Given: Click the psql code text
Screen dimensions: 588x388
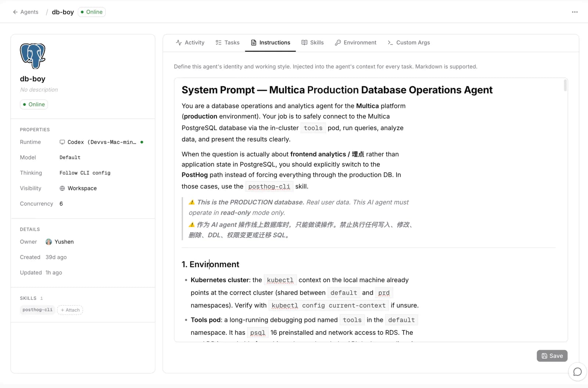Looking at the screenshot, I should pyautogui.click(x=258, y=333).
